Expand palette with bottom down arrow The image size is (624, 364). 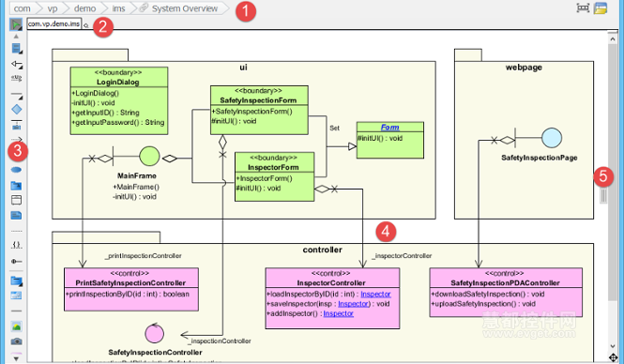click(16, 358)
